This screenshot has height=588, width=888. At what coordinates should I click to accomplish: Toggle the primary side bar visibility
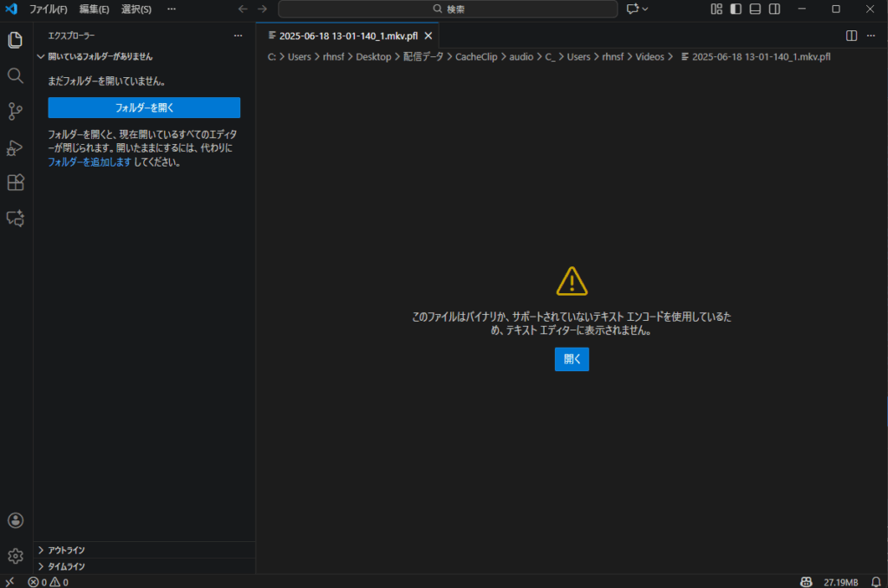(735, 9)
